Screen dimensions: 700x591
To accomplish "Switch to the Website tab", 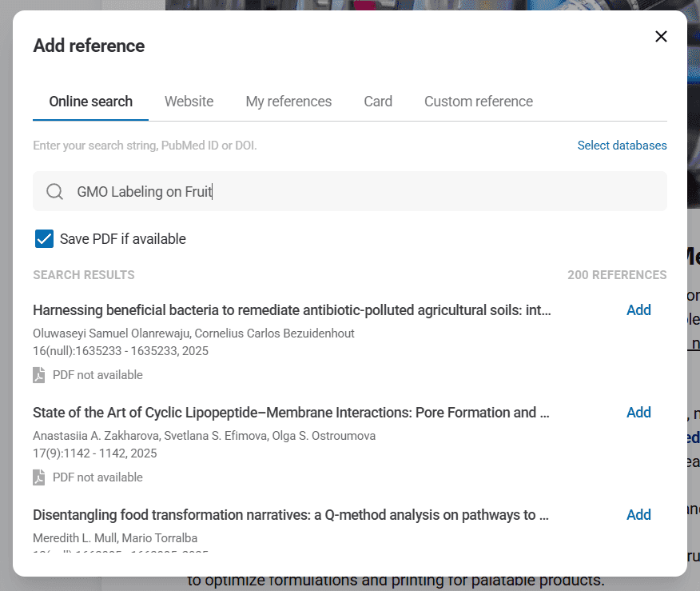I will pos(189,102).
